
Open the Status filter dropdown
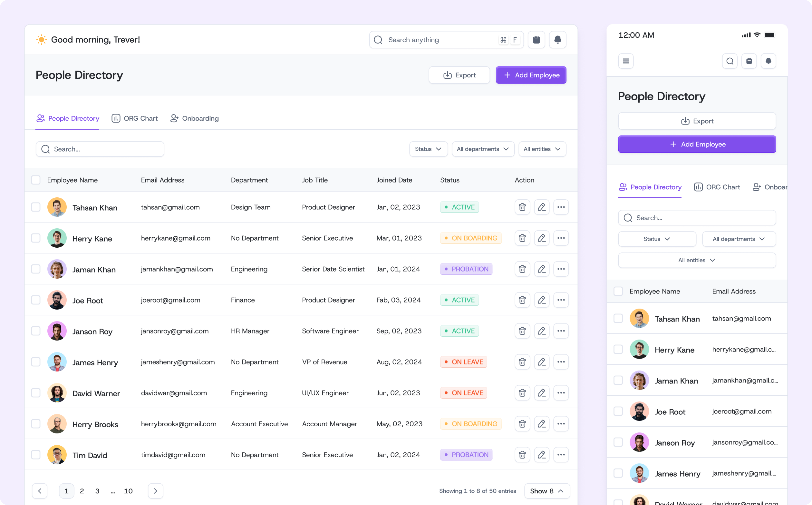tap(428, 149)
